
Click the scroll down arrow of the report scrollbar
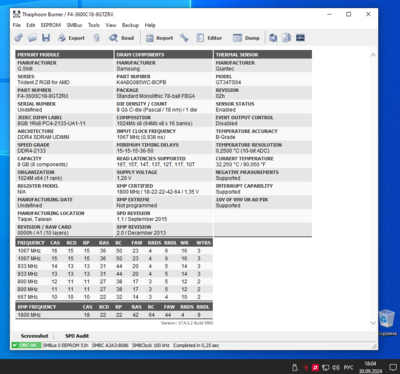373,323
